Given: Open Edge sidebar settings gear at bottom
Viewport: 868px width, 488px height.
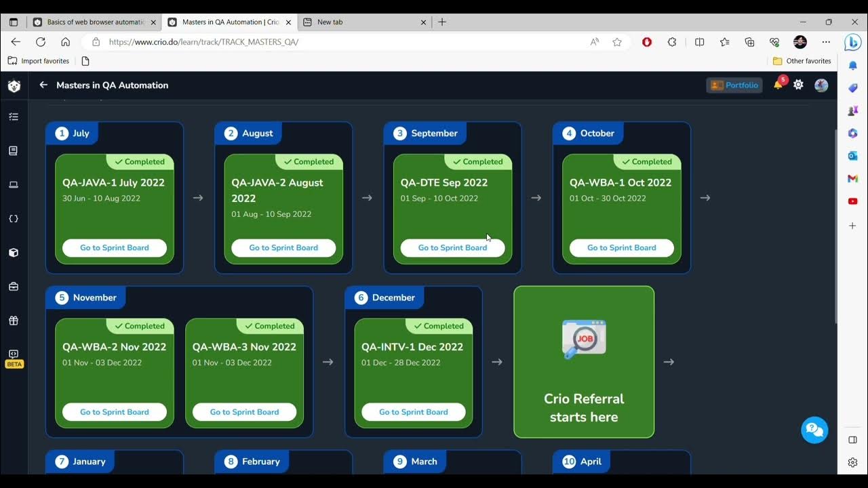Looking at the screenshot, I should pyautogui.click(x=853, y=462).
